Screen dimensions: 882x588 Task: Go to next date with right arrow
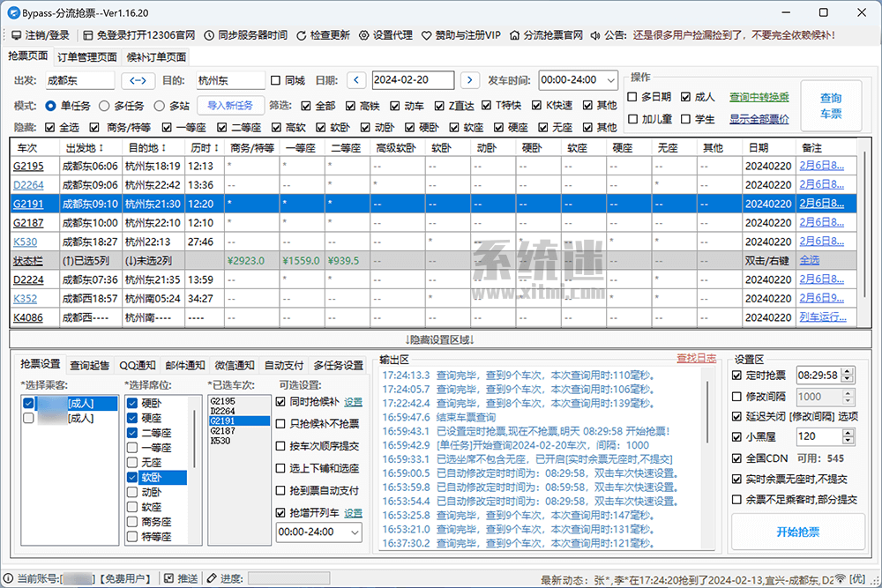pos(470,80)
